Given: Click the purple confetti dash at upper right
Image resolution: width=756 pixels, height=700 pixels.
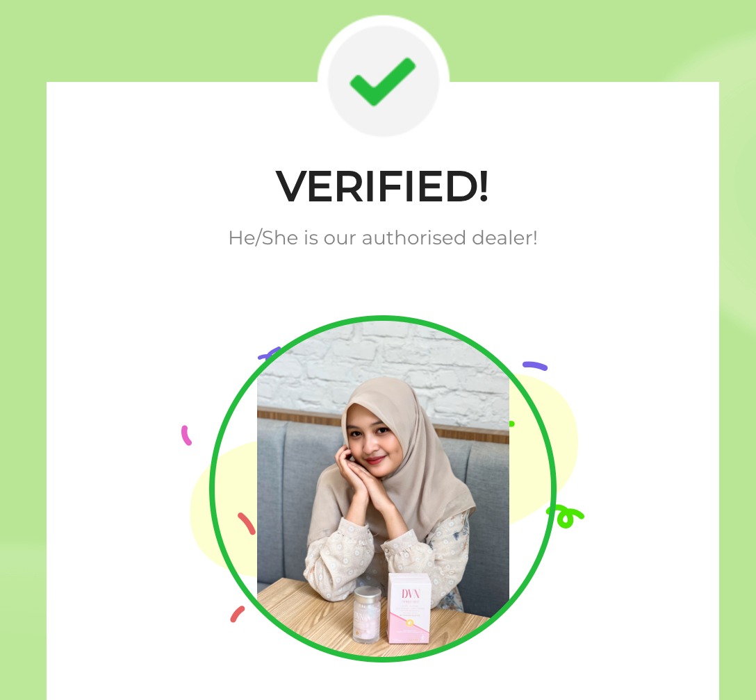Looking at the screenshot, I should [535, 366].
